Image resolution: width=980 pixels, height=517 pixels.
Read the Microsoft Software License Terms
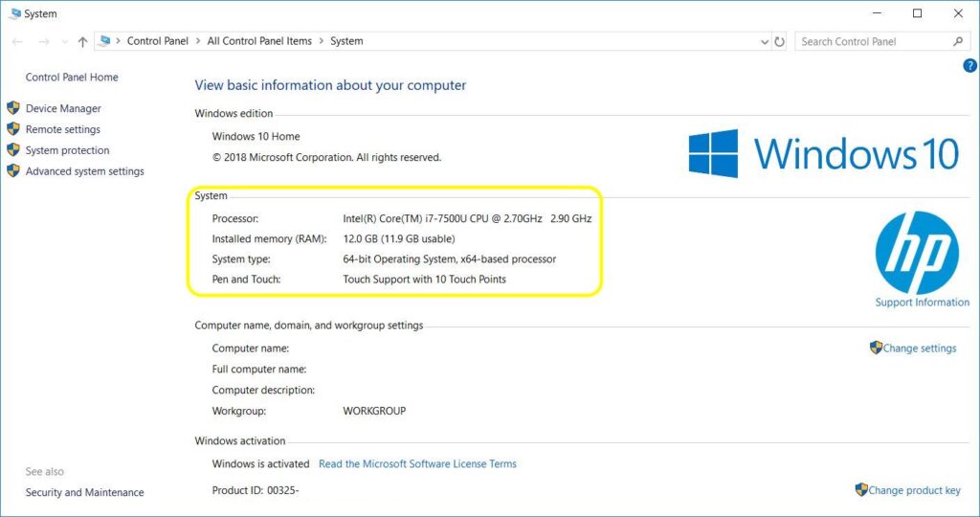pyautogui.click(x=417, y=464)
